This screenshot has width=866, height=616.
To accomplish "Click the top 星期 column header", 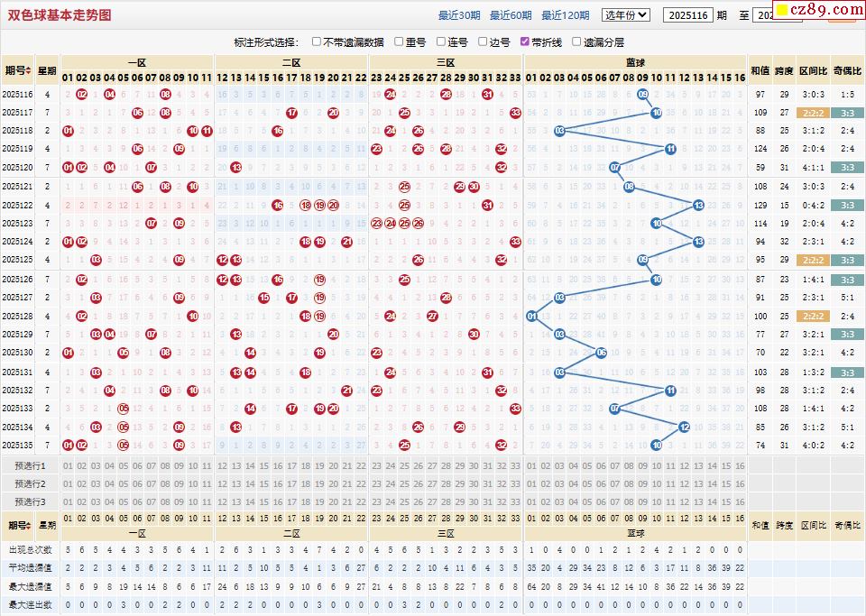I will [48, 70].
